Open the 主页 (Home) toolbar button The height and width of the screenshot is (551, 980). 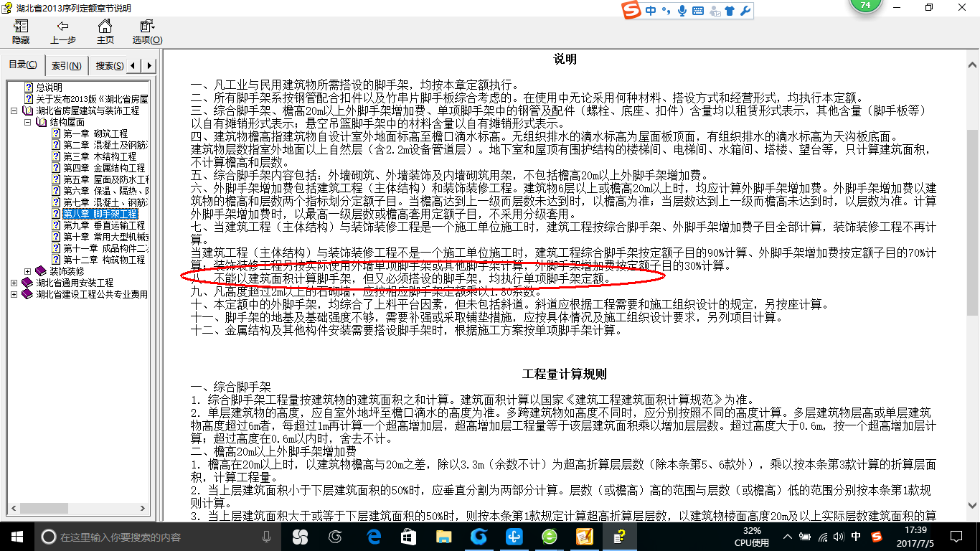pyautogui.click(x=105, y=32)
